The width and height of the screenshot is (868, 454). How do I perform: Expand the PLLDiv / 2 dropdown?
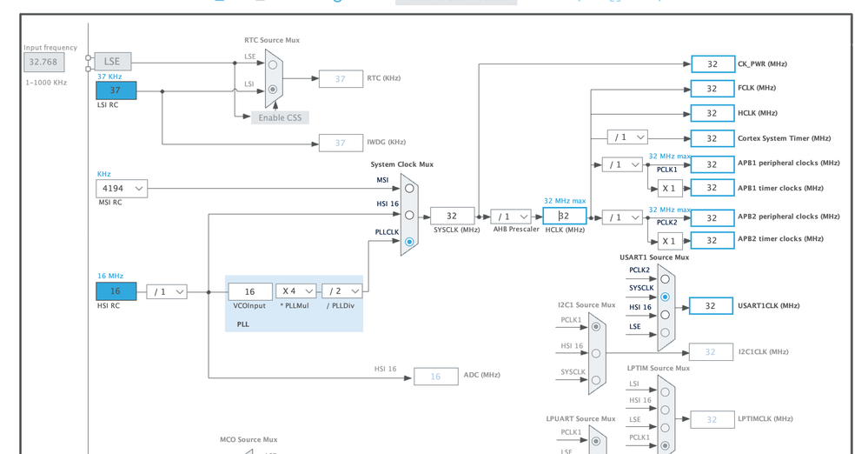point(341,291)
